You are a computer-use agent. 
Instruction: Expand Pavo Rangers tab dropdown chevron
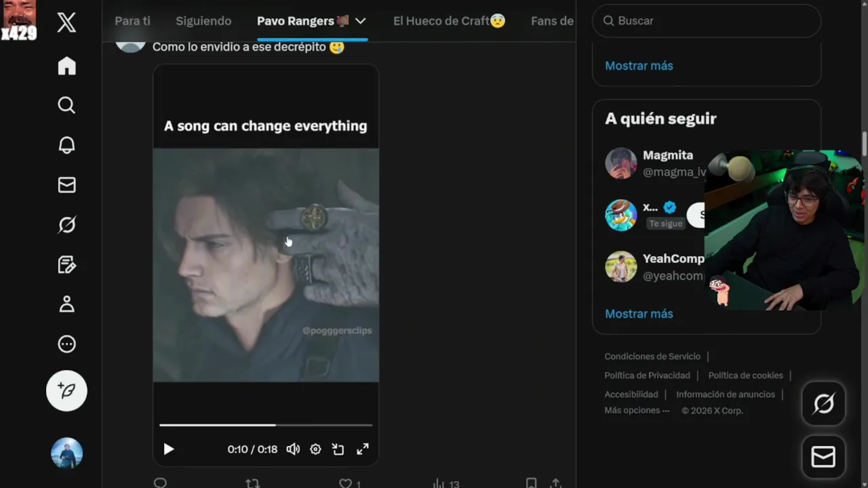361,21
